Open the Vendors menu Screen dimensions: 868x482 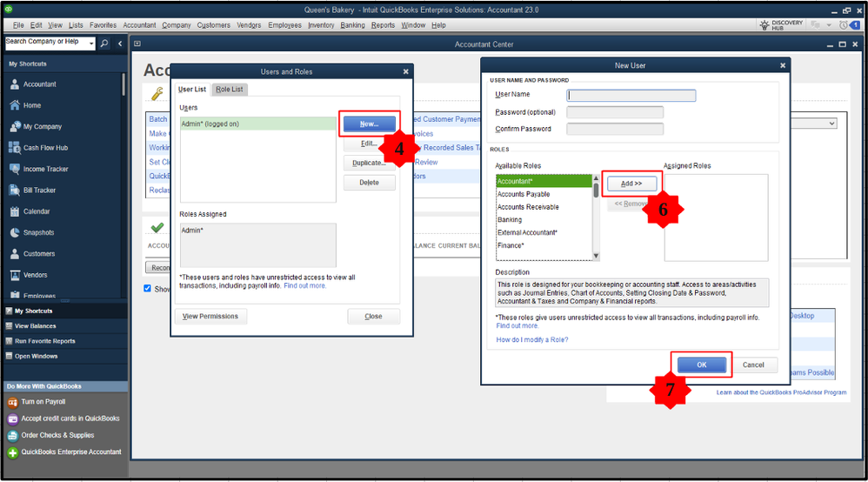click(249, 25)
